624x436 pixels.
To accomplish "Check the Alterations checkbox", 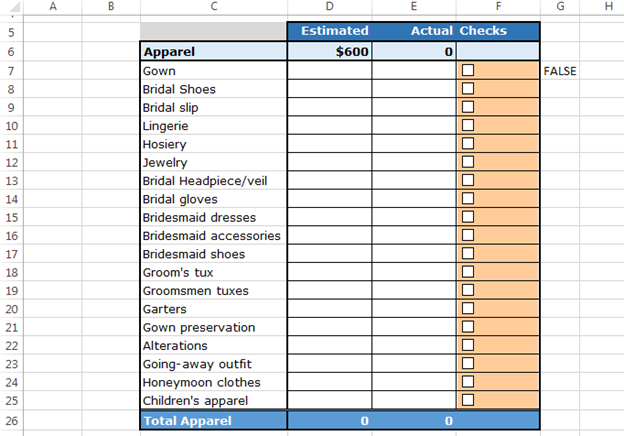I will tap(468, 345).
